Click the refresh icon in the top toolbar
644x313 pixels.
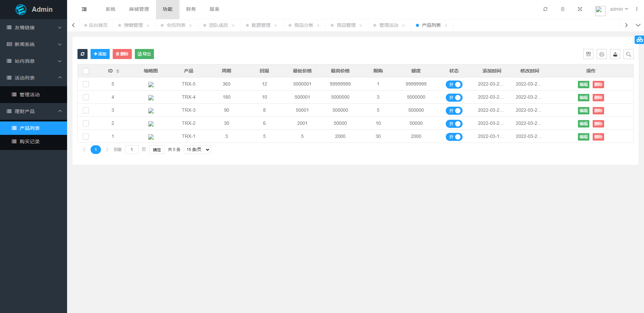click(x=545, y=9)
